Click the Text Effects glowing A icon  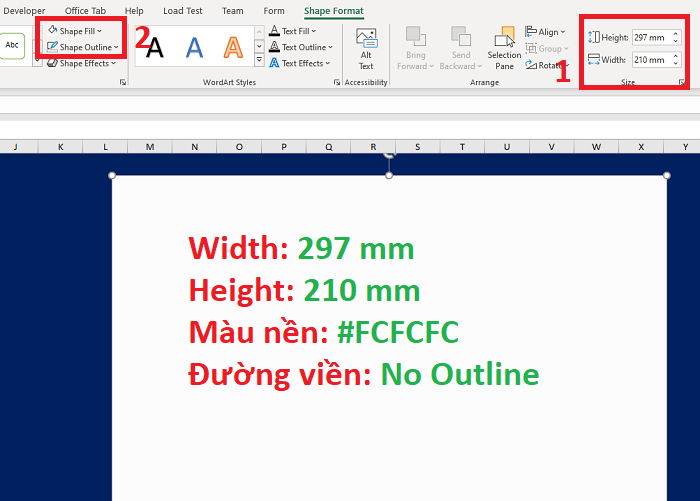pos(274,63)
